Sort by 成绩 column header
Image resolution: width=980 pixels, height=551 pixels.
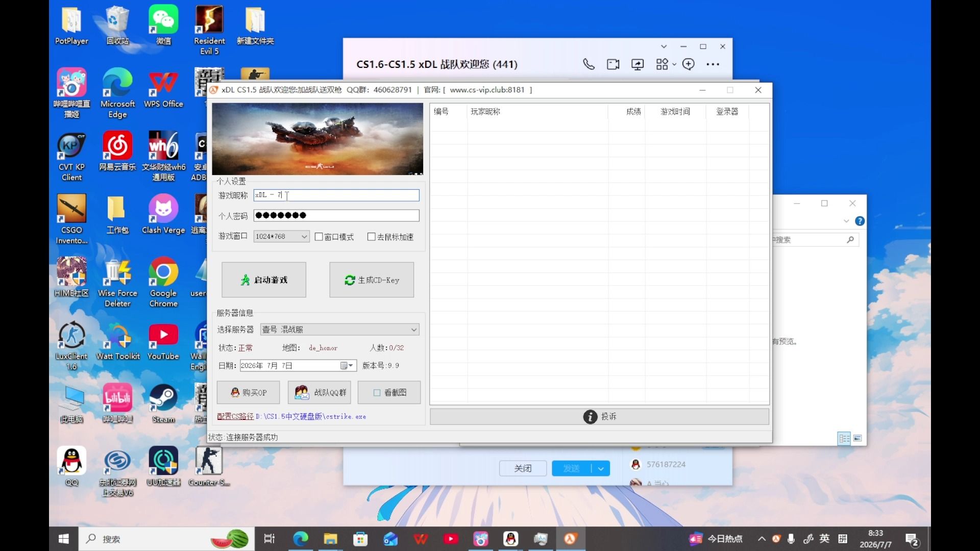(x=626, y=111)
